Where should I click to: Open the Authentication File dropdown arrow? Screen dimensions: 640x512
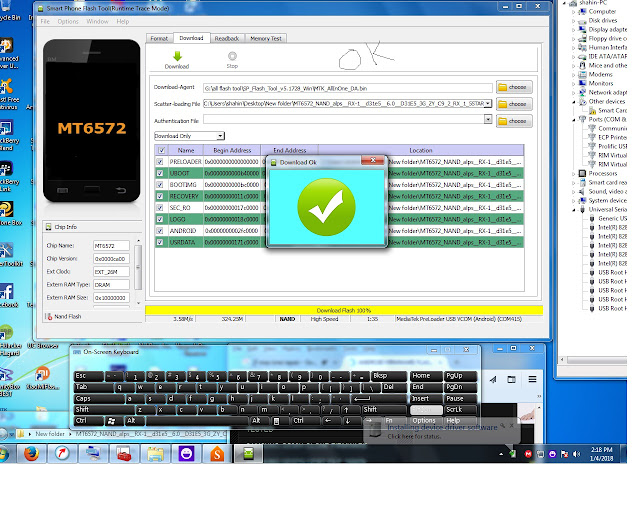[x=488, y=119]
